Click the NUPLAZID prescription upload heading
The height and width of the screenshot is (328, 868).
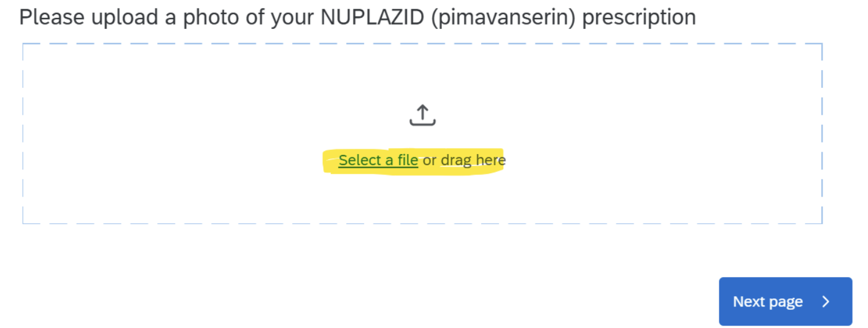[x=358, y=17]
